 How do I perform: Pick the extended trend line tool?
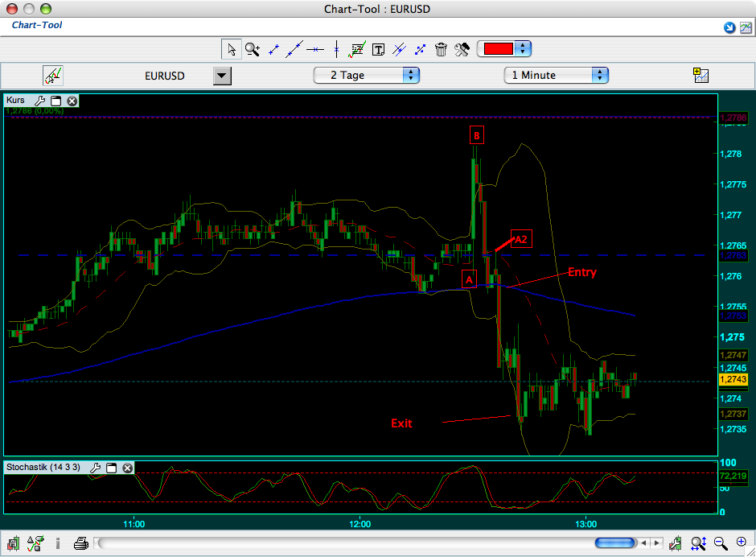pos(294,49)
